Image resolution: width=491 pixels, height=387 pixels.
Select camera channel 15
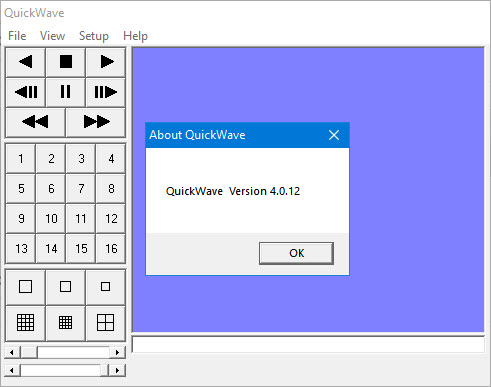[81, 249]
